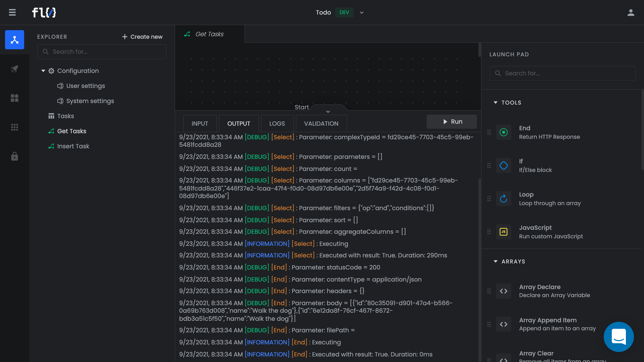
Task: Open the user profile icon
Action: (631, 12)
